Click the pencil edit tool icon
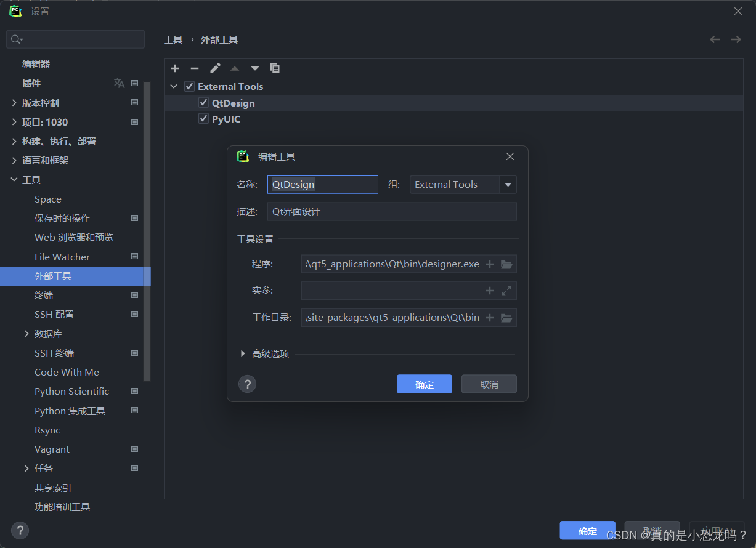The width and height of the screenshot is (756, 548). pos(215,68)
